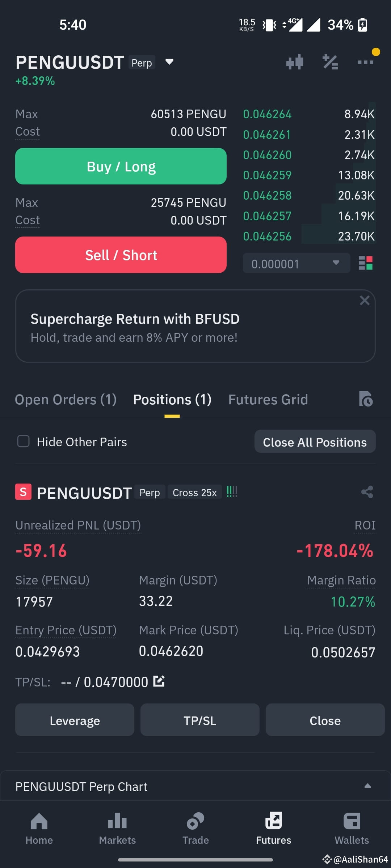Switch to the Futures Grid tab
The width and height of the screenshot is (391, 868).
[268, 400]
